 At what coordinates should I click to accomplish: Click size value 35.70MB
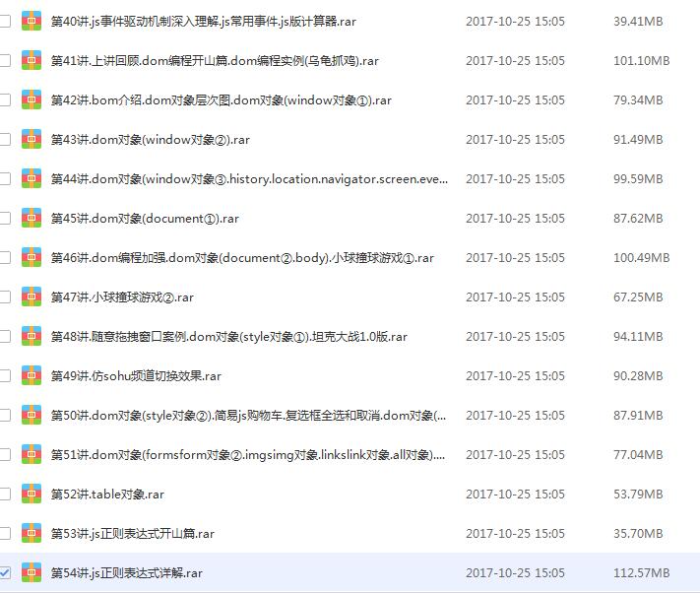tap(638, 533)
